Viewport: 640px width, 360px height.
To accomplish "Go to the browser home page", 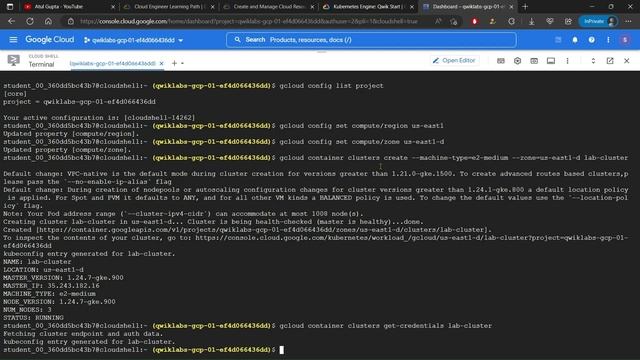I will click(48, 21).
